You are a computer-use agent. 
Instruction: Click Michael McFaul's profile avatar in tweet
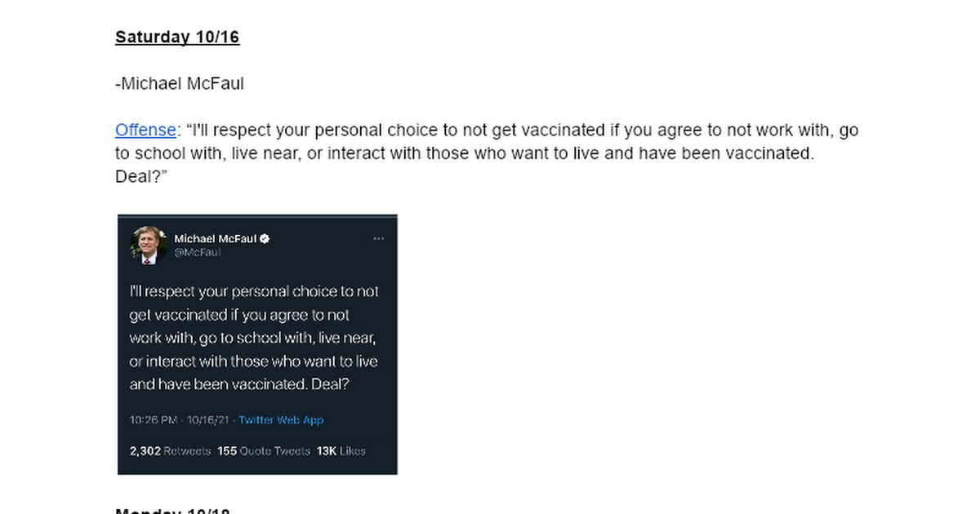[x=148, y=245]
